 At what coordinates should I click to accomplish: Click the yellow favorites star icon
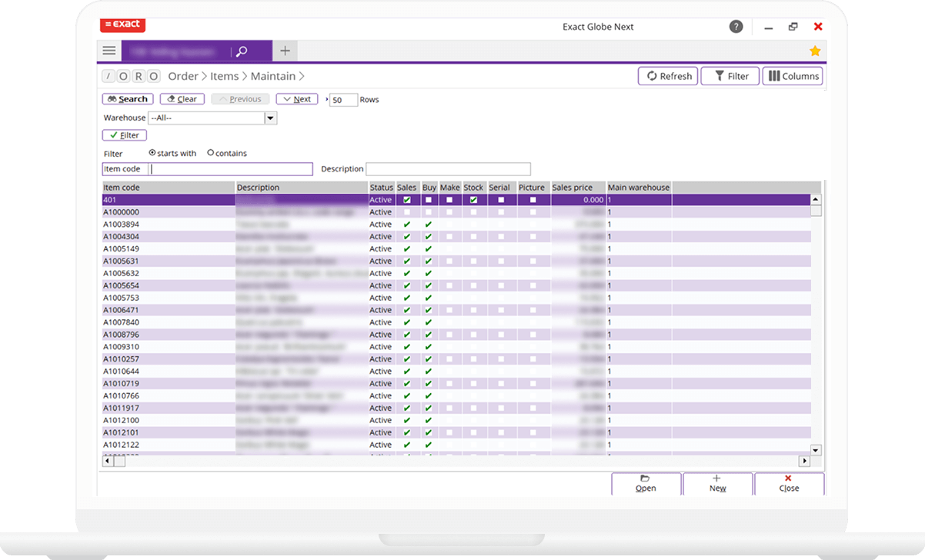tap(815, 51)
